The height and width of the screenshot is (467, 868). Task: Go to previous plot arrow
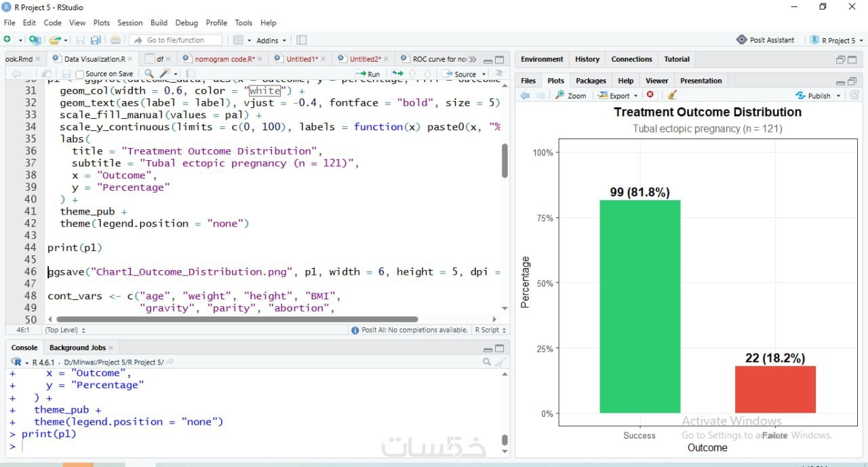tap(525, 95)
